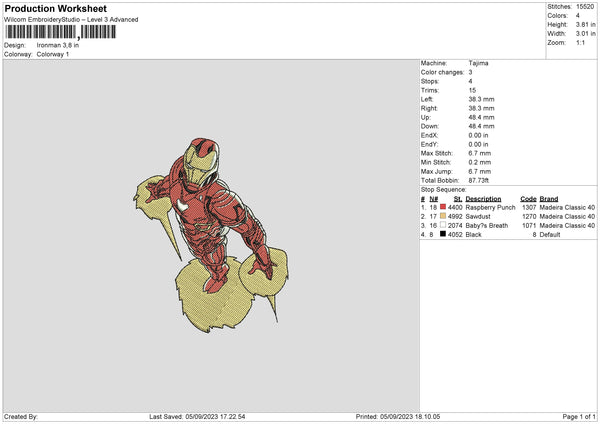The height and width of the screenshot is (424, 600).
Task: Select the 'Production Worksheet' title
Action: click(x=55, y=8)
